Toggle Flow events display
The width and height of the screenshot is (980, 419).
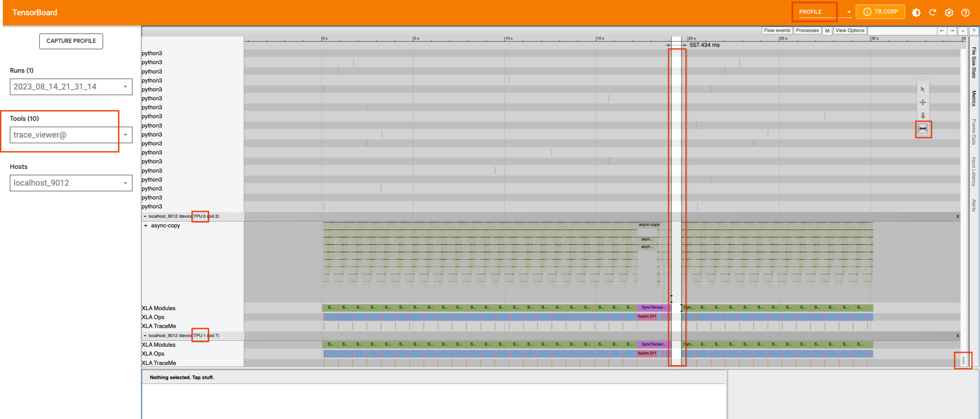tap(777, 31)
